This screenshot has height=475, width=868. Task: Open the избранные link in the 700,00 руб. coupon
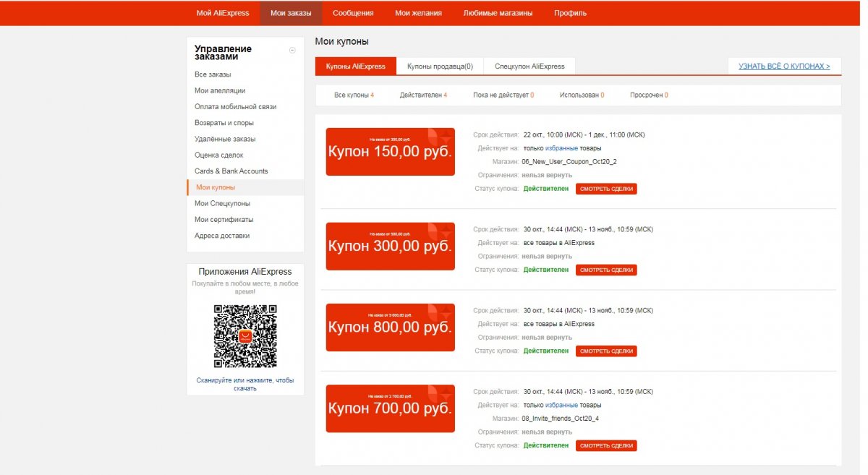point(561,405)
